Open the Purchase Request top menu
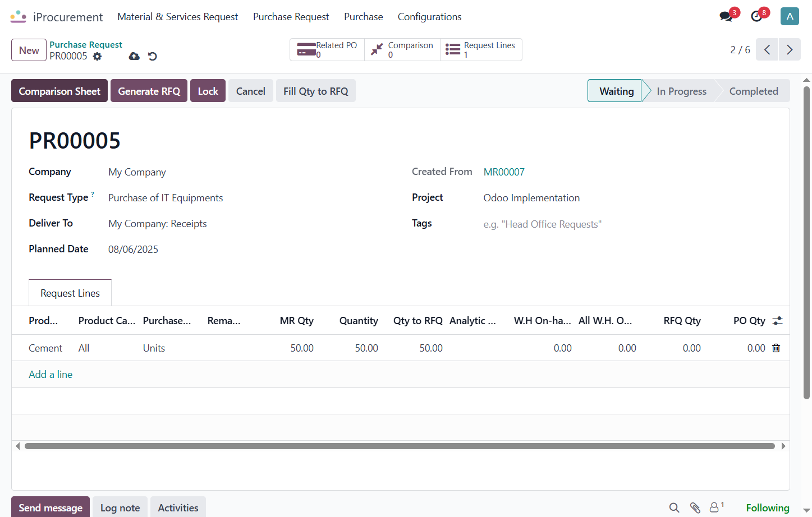812x517 pixels. click(291, 17)
